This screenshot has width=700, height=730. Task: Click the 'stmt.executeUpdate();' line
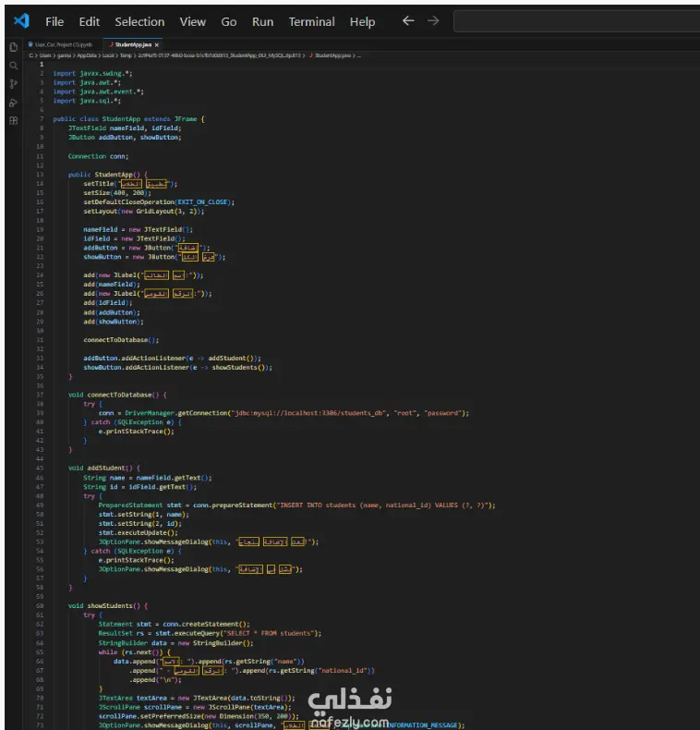tap(138, 532)
